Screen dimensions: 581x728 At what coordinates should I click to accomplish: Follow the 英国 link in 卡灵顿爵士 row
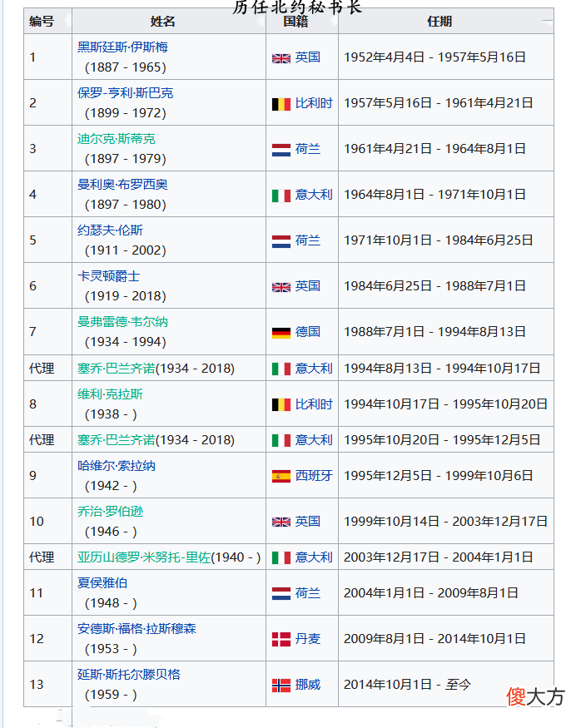[x=308, y=286]
